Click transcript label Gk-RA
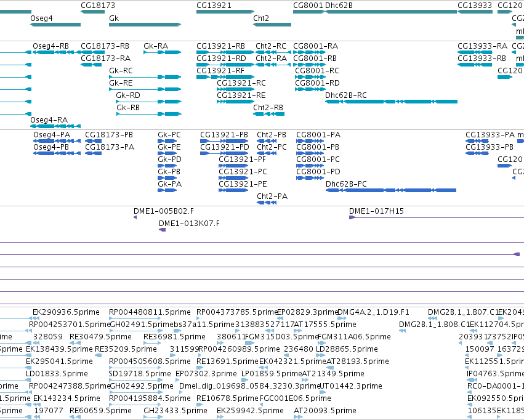Image resolution: width=524 pixels, height=420 pixels. pyautogui.click(x=156, y=46)
